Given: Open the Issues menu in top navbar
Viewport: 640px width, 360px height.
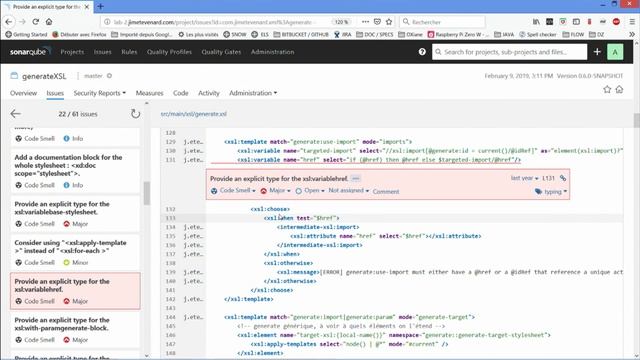Looking at the screenshot, I should (102, 52).
